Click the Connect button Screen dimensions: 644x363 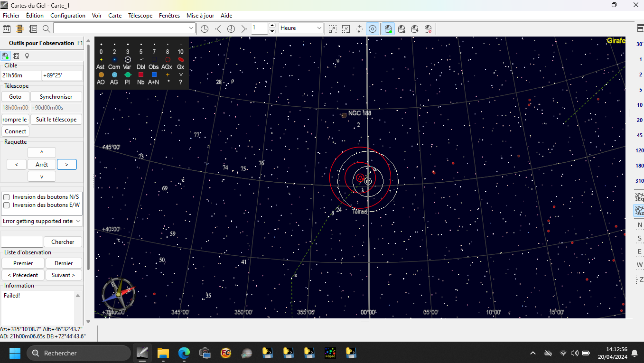pyautogui.click(x=15, y=131)
